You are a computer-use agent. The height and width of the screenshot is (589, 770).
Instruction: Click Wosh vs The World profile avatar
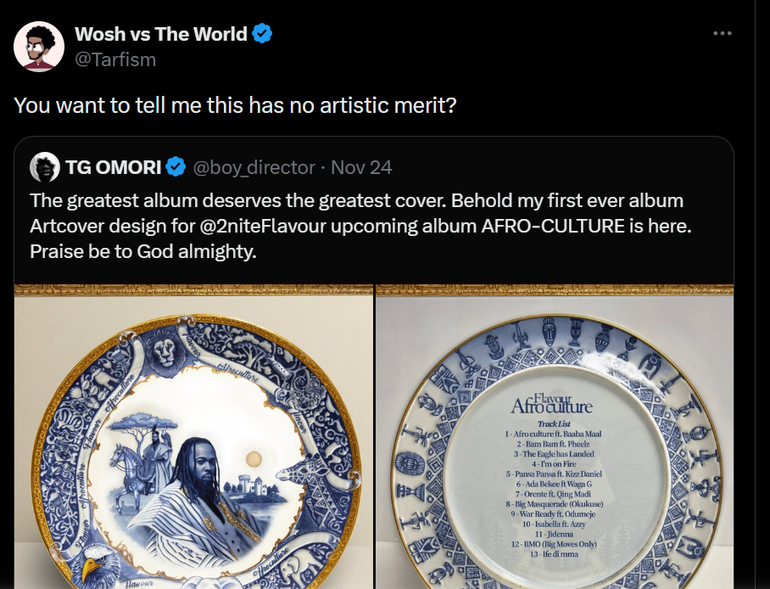pos(41,46)
